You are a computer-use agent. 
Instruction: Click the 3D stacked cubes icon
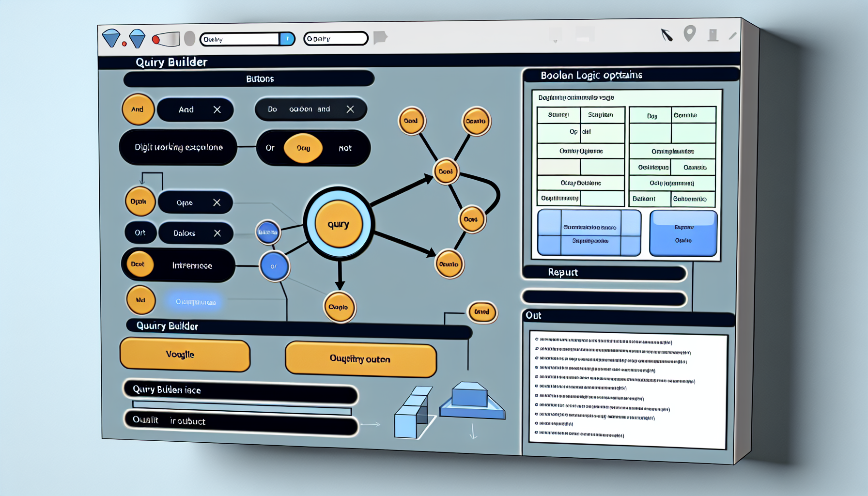pyautogui.click(x=412, y=412)
